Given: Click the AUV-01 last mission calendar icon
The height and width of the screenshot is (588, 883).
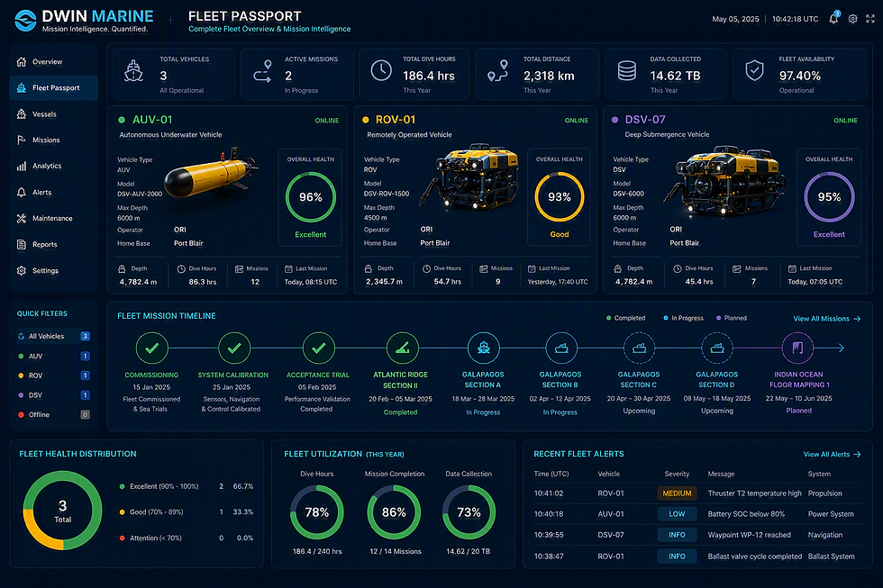Looking at the screenshot, I should pos(288,269).
